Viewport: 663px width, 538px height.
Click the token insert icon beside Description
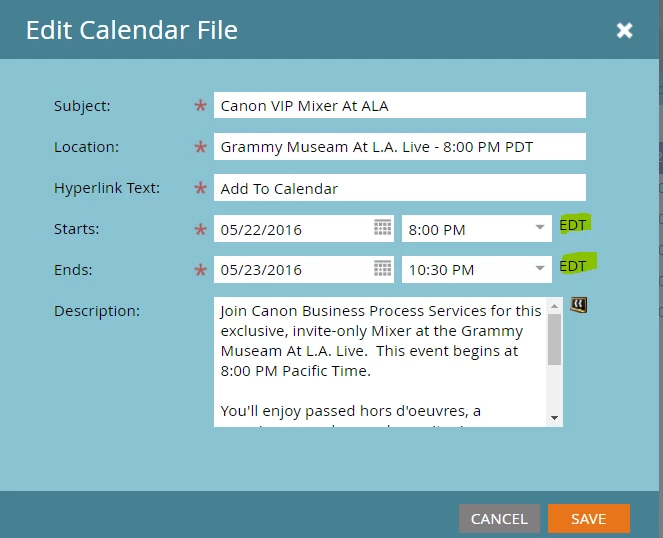(x=578, y=305)
